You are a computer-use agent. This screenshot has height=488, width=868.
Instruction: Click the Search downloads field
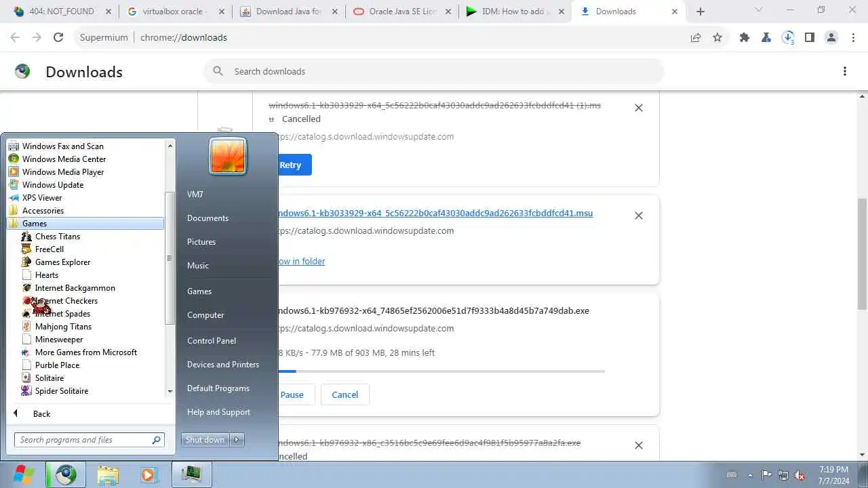point(434,71)
